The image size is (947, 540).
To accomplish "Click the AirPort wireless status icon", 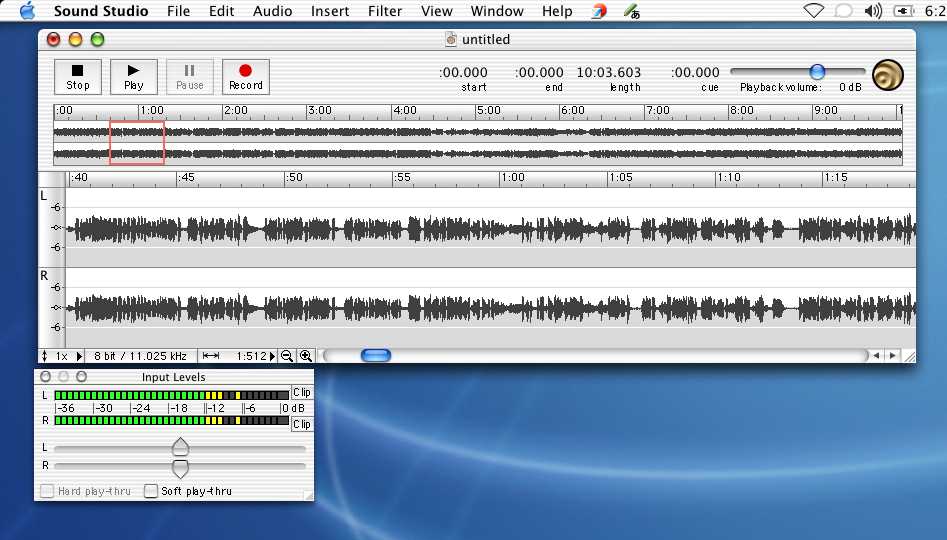I will 814,11.
